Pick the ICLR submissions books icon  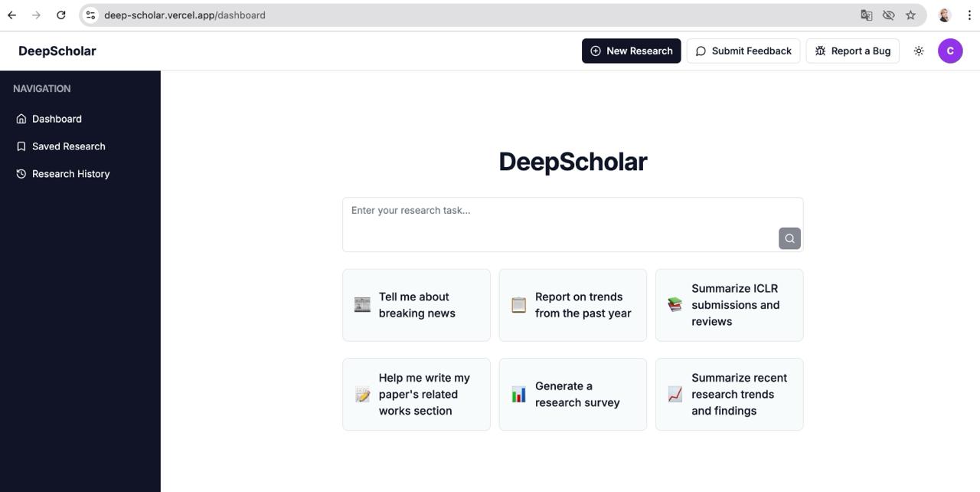(675, 305)
